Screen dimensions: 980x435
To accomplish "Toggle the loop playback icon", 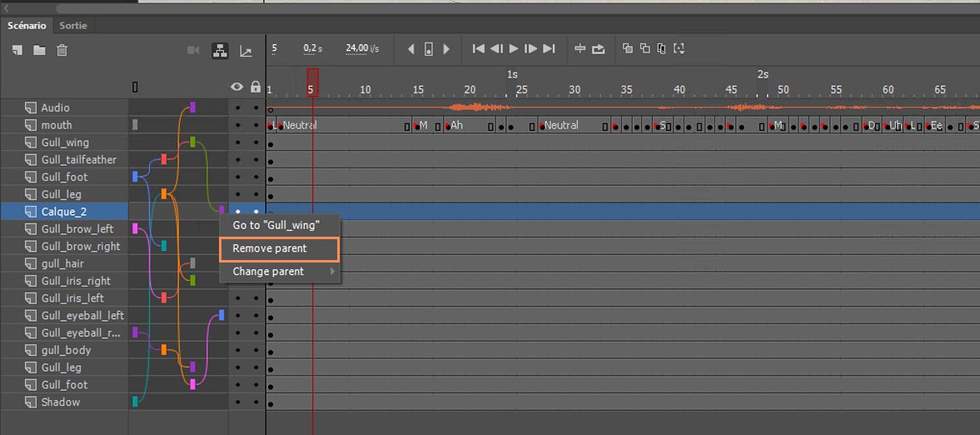I will [x=598, y=49].
